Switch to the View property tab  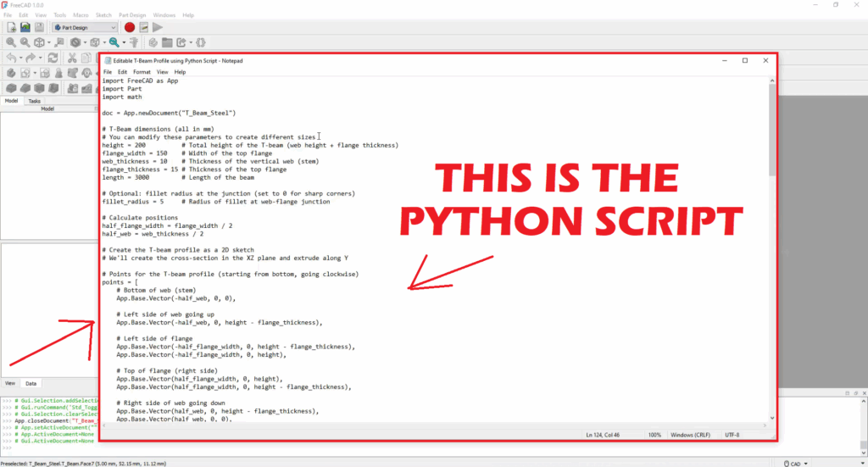(11, 383)
